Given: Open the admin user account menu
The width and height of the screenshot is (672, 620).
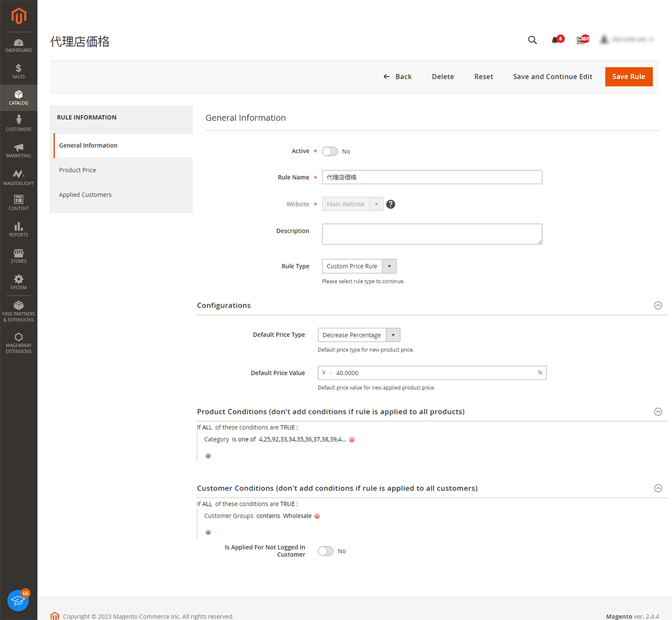Looking at the screenshot, I should click(x=627, y=40).
